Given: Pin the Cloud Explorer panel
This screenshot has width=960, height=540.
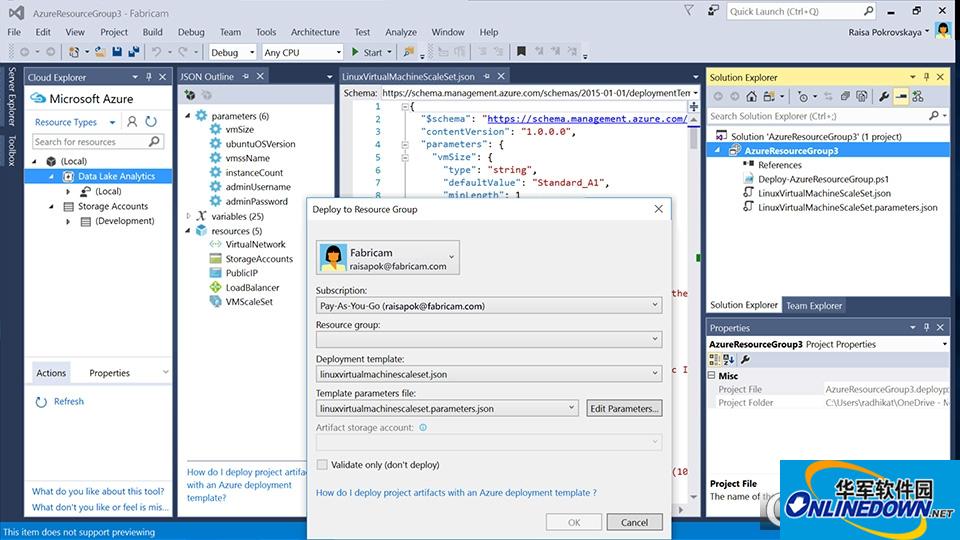Looking at the screenshot, I should [149, 77].
